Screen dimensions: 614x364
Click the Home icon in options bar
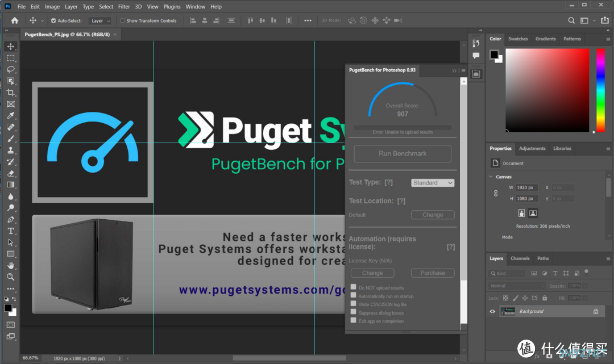pyautogui.click(x=15, y=20)
